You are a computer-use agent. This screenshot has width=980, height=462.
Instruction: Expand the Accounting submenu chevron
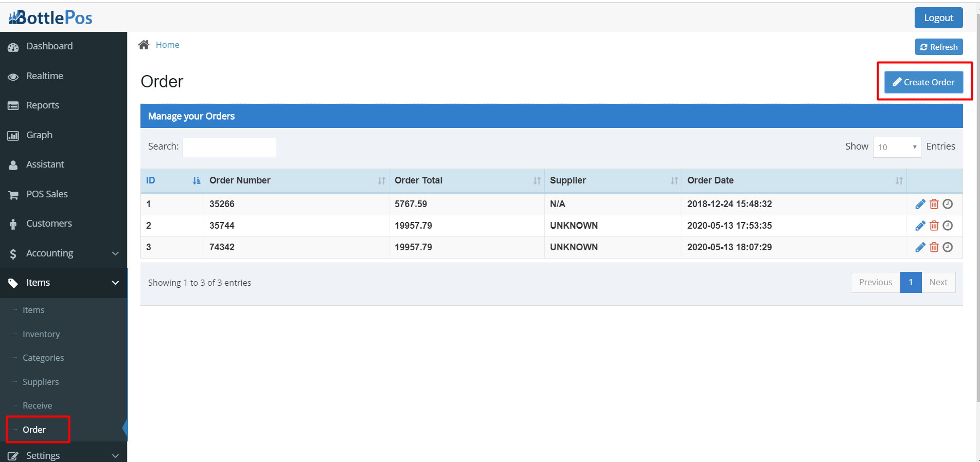(x=115, y=253)
